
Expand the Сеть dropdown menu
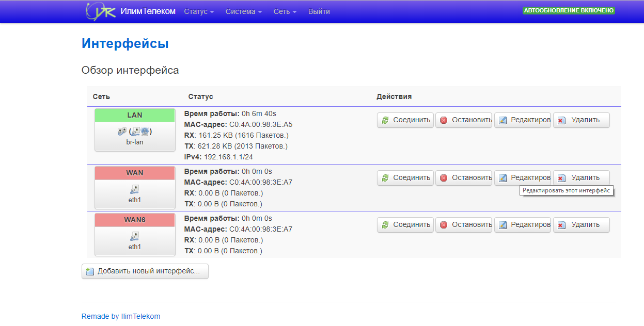(285, 11)
